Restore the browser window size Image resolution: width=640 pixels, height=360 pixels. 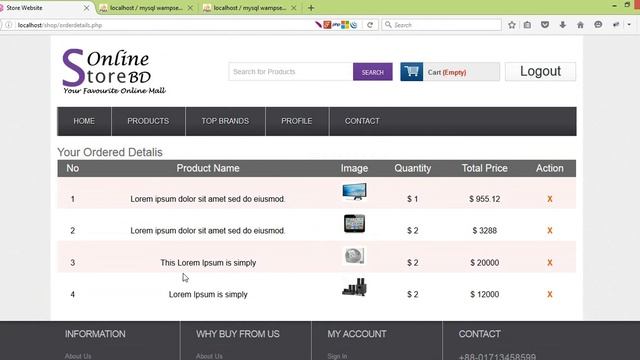pos(627,5)
